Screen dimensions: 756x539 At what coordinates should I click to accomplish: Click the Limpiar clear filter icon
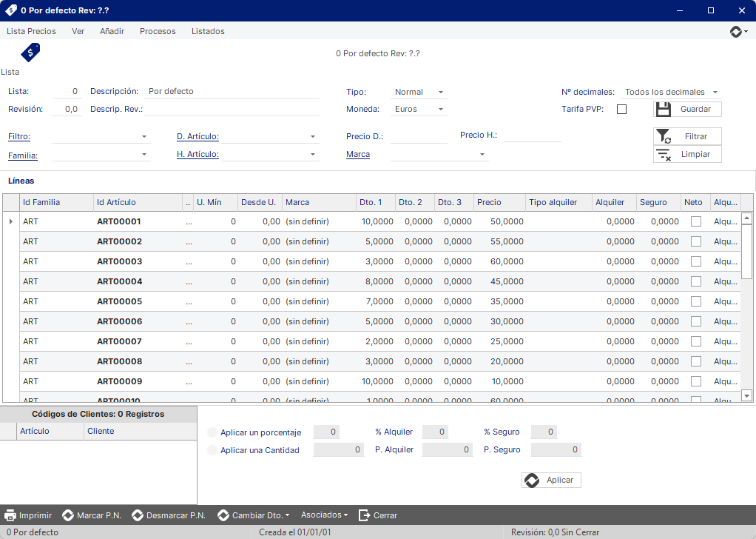(x=664, y=155)
